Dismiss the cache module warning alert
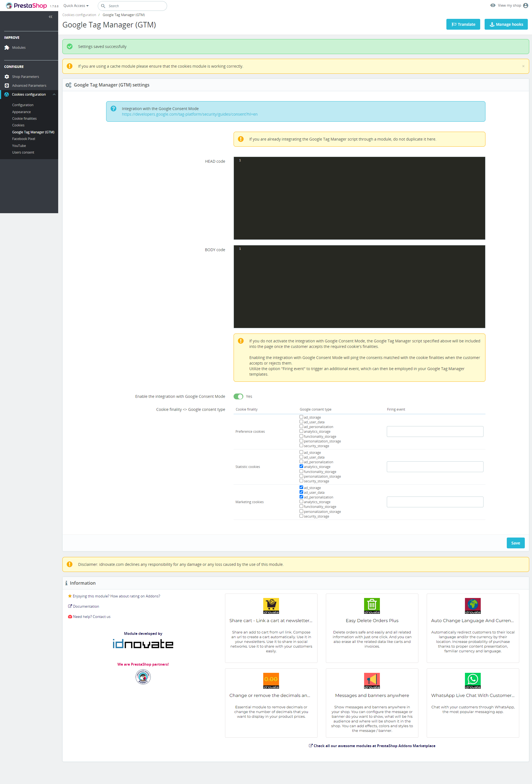Image resolution: width=532 pixels, height=784 pixels. (523, 66)
